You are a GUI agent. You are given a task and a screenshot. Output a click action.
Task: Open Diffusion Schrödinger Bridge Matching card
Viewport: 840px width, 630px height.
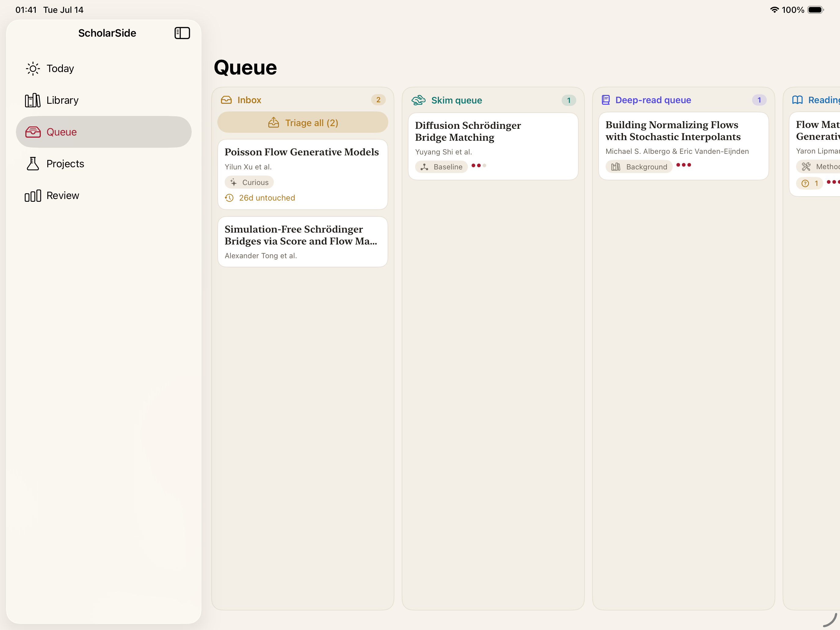(x=493, y=146)
